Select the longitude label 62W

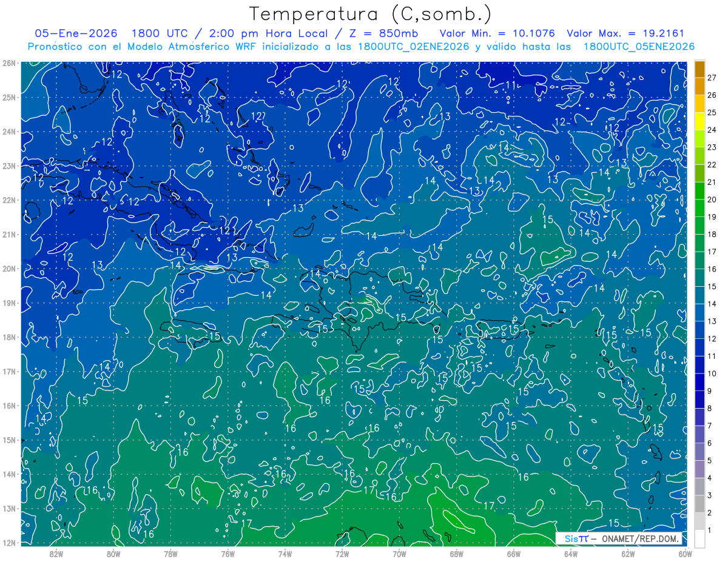click(x=628, y=554)
